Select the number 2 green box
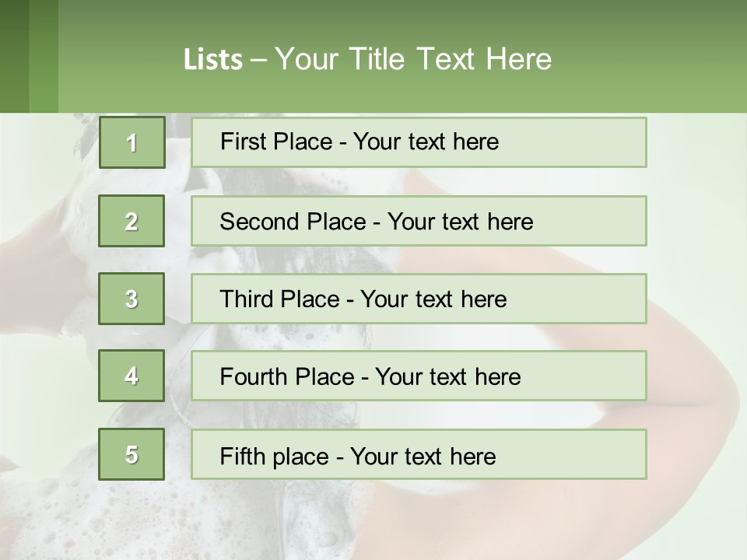 pyautogui.click(x=132, y=221)
